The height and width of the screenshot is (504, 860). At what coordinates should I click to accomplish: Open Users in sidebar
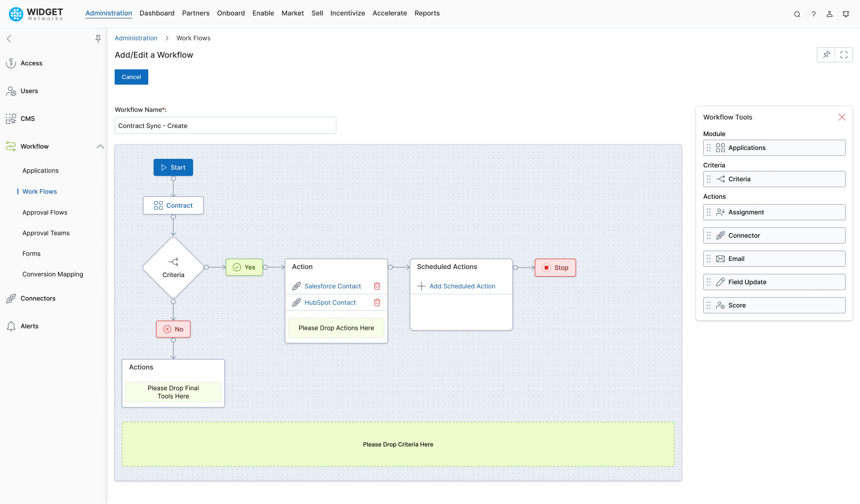click(x=29, y=91)
